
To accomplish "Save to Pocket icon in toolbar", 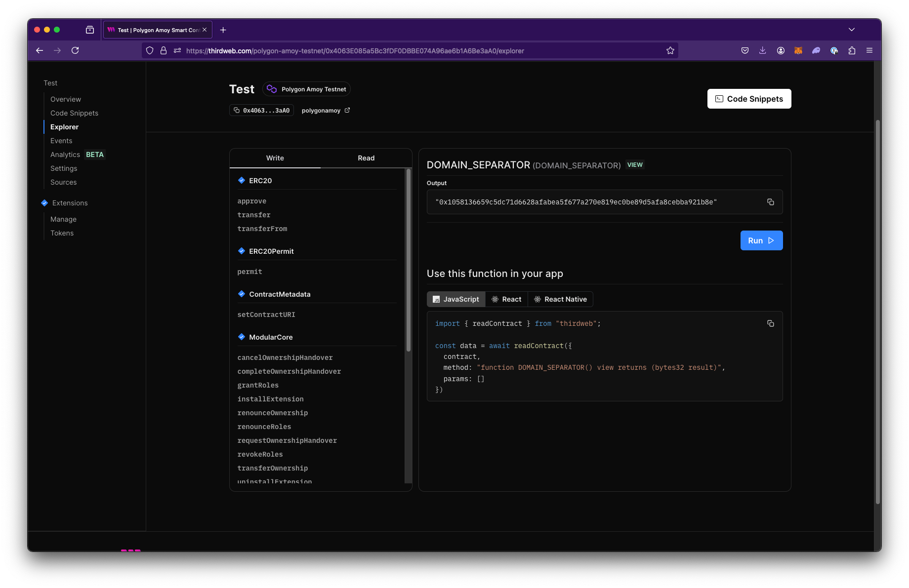I will tap(745, 50).
